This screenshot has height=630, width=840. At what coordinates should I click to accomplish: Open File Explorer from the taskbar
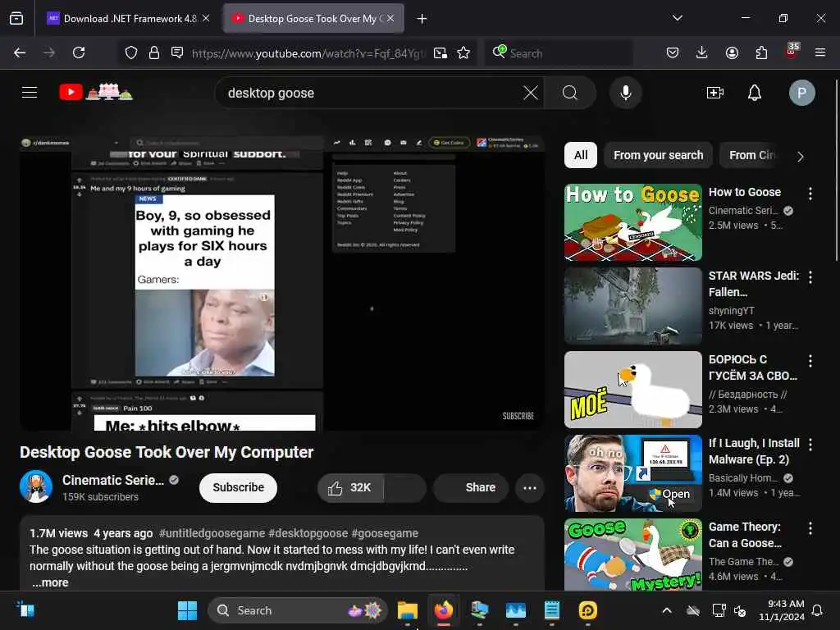point(407,610)
